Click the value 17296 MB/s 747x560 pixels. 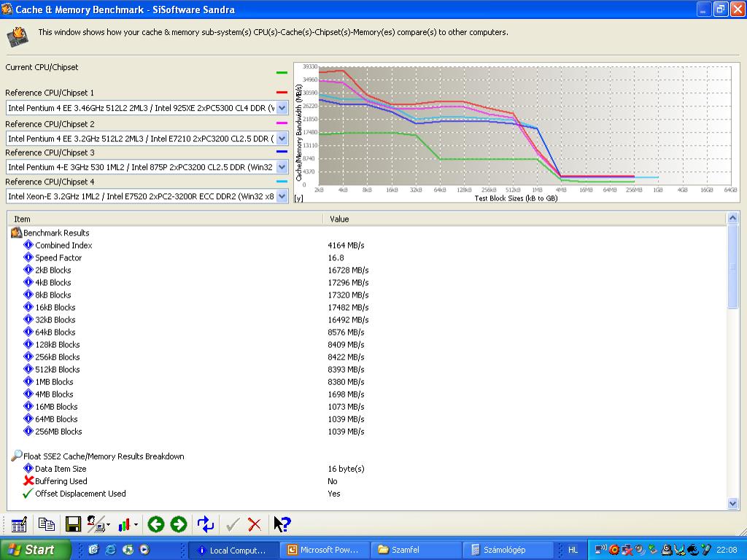pyautogui.click(x=348, y=282)
